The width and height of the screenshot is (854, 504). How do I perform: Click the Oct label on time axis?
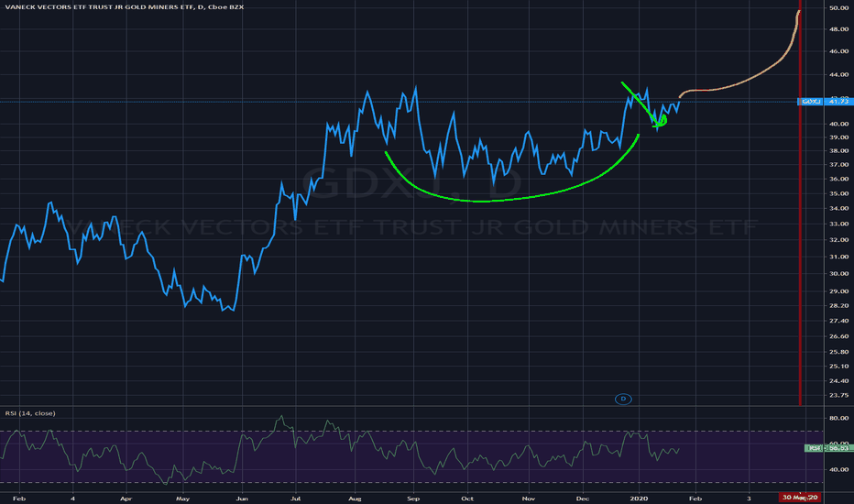coord(467,499)
